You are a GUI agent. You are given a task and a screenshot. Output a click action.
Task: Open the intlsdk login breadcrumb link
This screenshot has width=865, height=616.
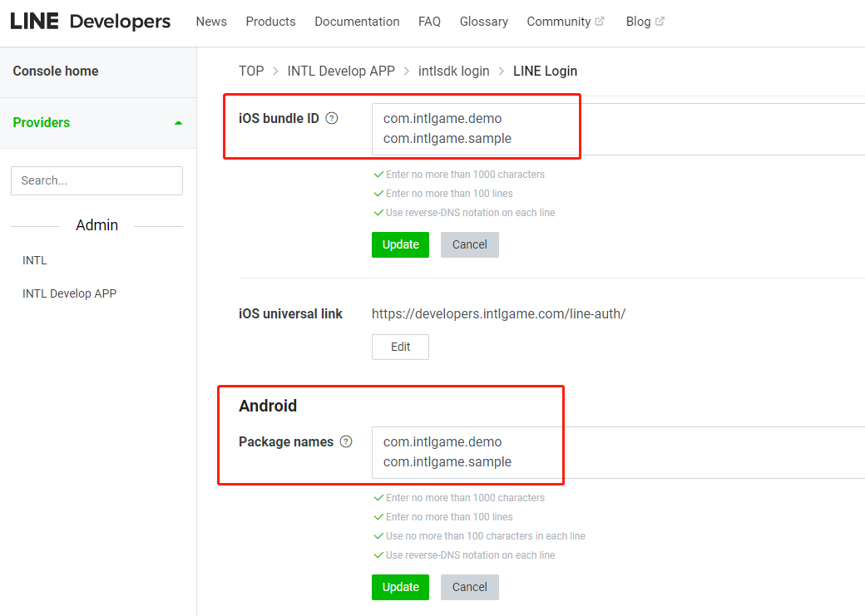tap(454, 71)
